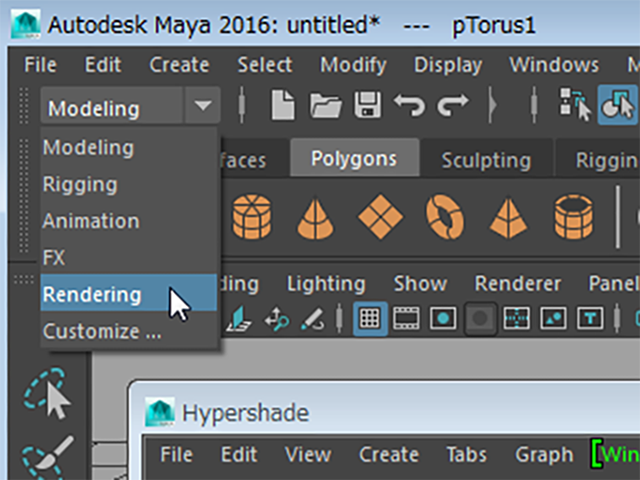Toggle the film gate display
Screen dimensions: 640x480
(406, 318)
